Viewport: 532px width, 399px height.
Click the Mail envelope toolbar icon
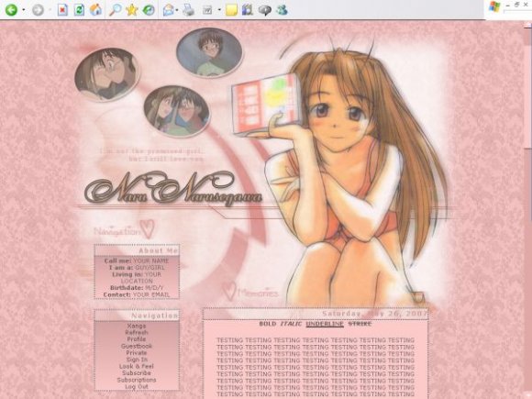coord(168,10)
